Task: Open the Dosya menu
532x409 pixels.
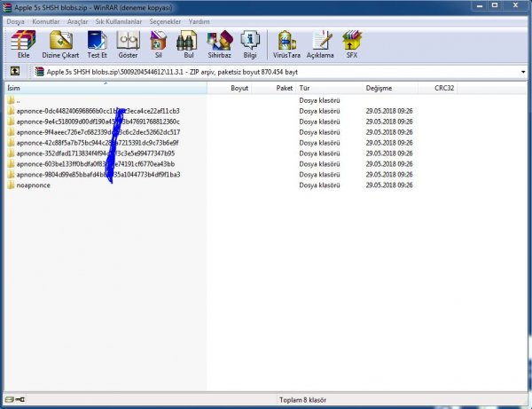Action: click(x=16, y=20)
